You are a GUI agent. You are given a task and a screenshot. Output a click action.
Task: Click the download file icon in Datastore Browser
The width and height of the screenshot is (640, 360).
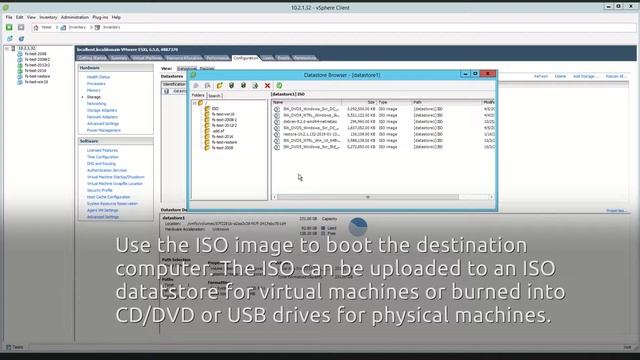pyautogui.click(x=243, y=85)
